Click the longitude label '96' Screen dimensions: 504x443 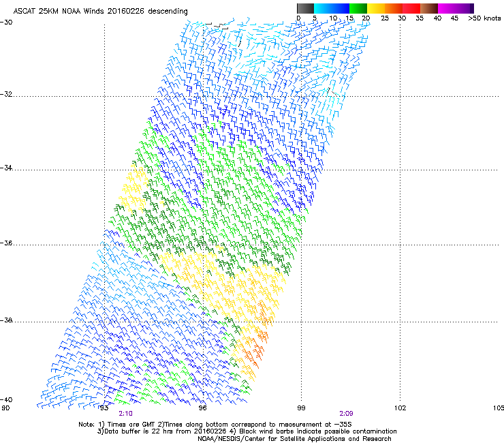coord(202,408)
